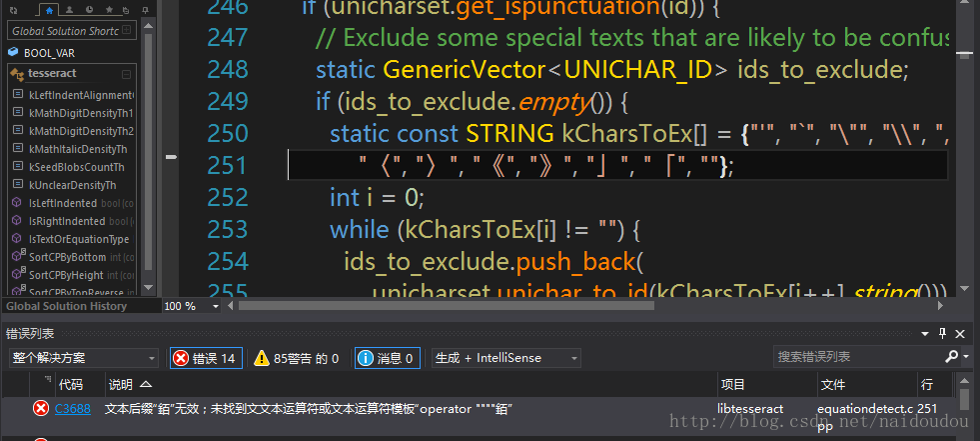Click the red error icon on the C3688 row

[41, 408]
